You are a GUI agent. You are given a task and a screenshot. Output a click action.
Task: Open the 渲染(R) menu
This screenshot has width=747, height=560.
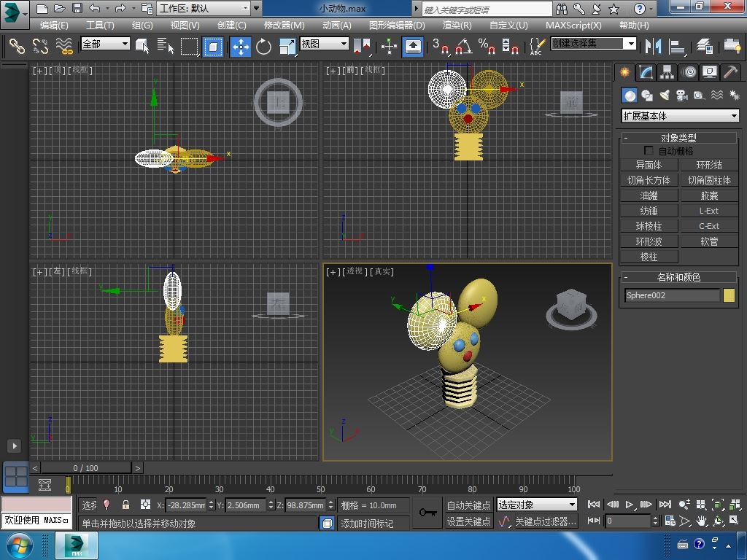(457, 26)
